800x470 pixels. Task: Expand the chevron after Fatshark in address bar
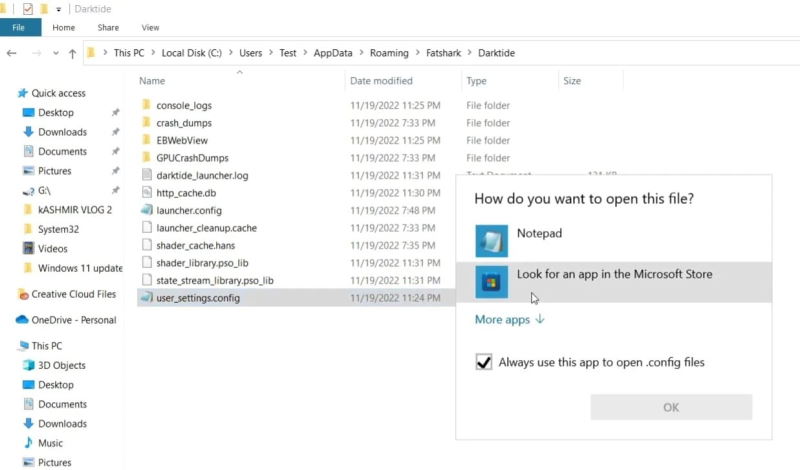pos(469,53)
